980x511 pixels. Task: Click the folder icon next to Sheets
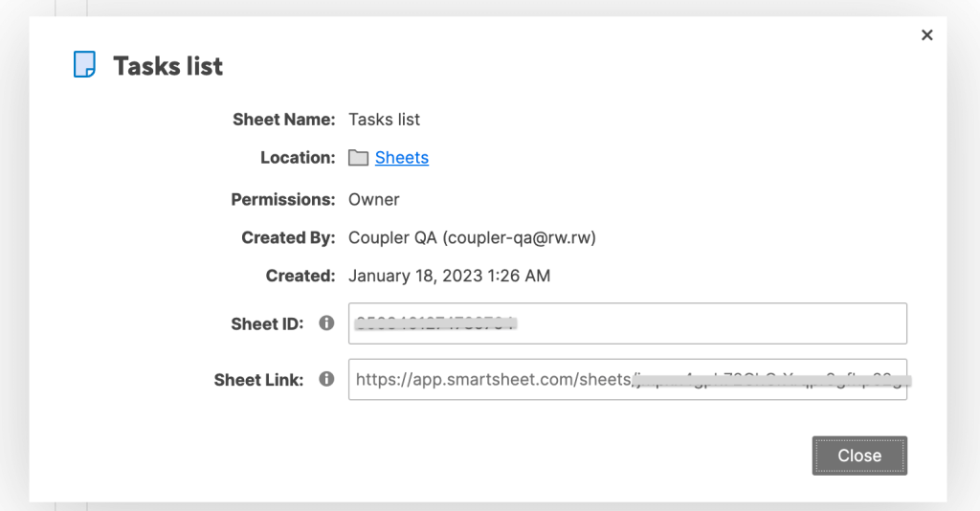tap(358, 158)
